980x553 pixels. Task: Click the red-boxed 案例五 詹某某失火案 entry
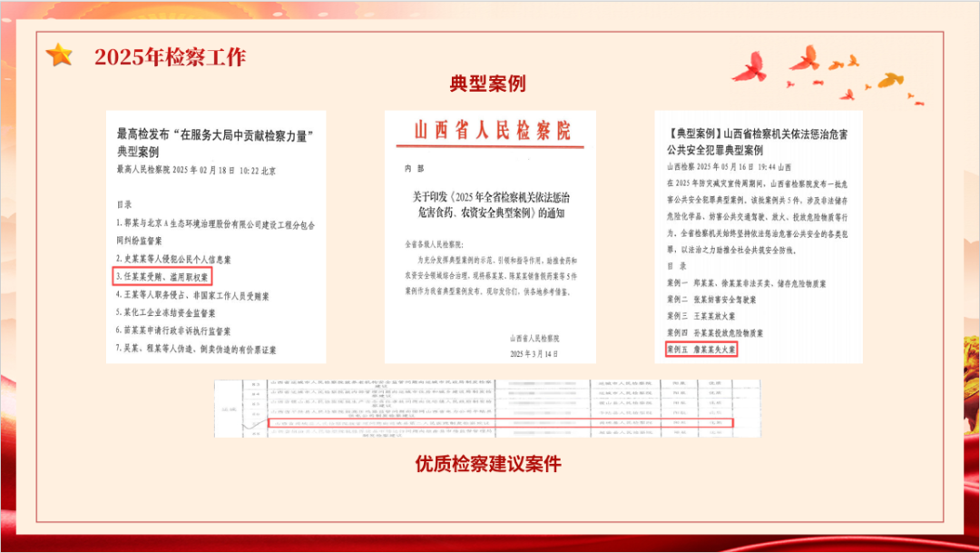pyautogui.click(x=701, y=349)
